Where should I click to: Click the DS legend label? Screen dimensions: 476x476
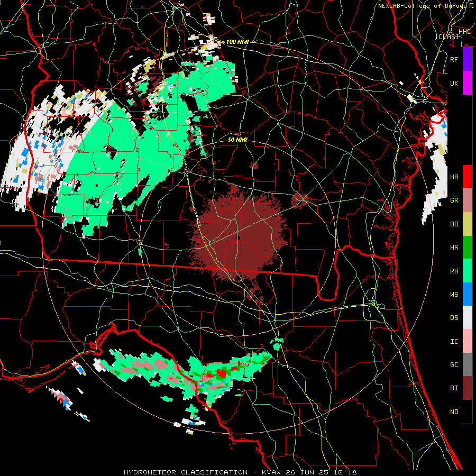click(x=454, y=318)
